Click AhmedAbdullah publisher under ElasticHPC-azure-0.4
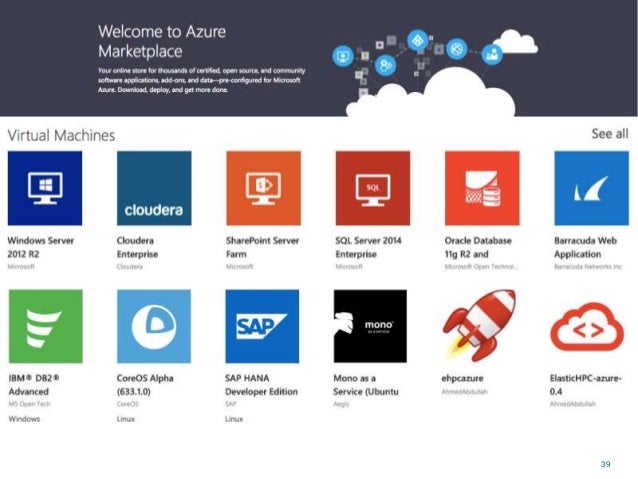 (573, 404)
